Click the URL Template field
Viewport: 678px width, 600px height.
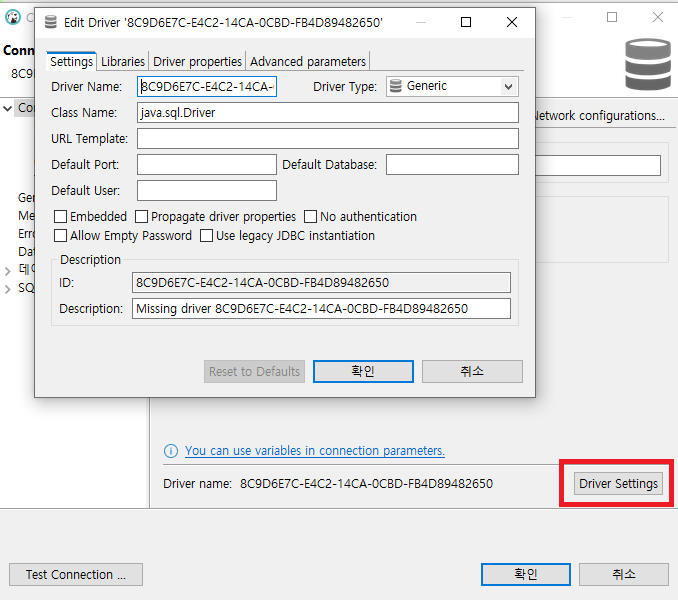click(x=328, y=139)
